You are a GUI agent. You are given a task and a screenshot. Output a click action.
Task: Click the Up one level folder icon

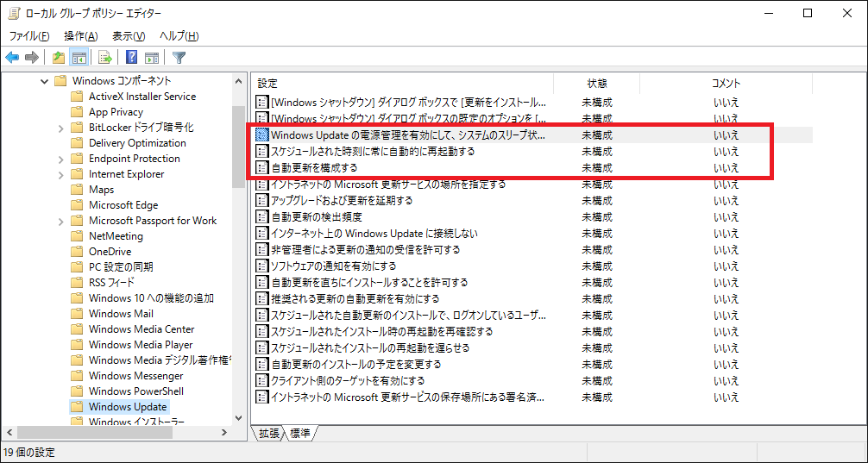[x=58, y=58]
